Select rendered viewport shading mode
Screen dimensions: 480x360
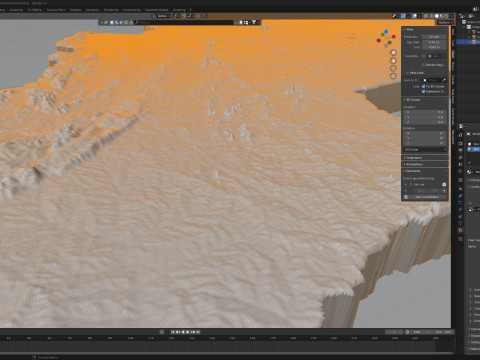tap(446, 16)
